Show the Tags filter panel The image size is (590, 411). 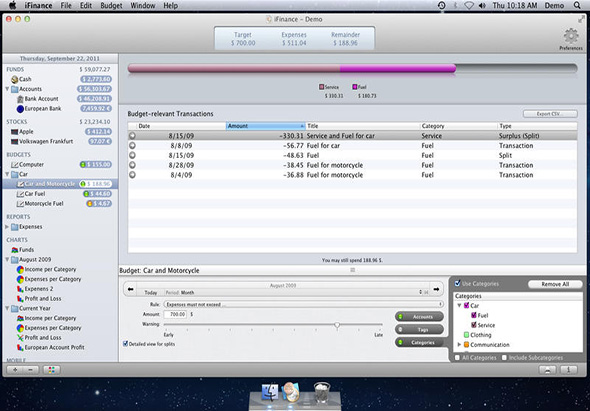click(x=419, y=330)
